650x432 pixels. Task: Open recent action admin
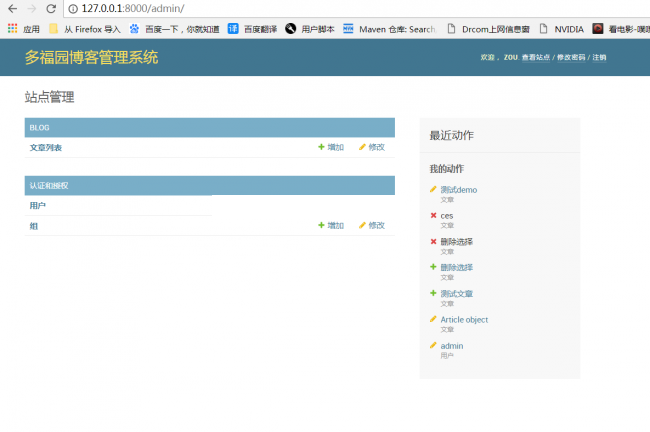click(452, 346)
